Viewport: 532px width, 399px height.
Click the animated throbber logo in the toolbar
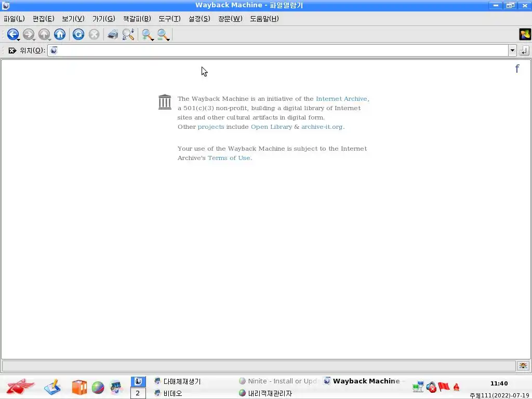click(525, 34)
